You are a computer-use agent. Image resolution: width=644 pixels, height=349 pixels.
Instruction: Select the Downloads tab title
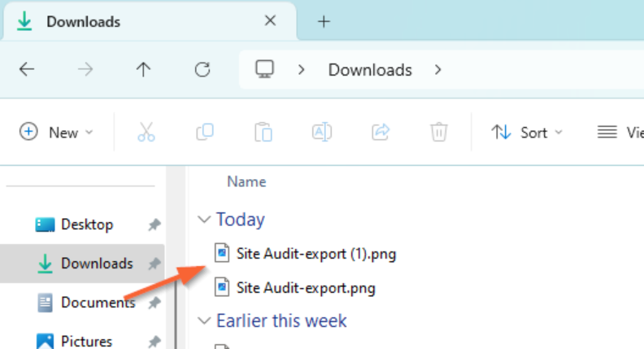(x=84, y=21)
